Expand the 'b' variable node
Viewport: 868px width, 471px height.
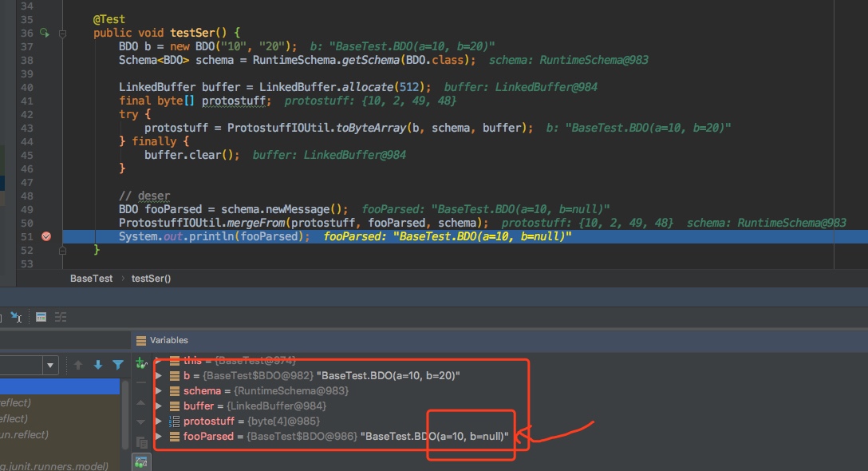click(159, 376)
